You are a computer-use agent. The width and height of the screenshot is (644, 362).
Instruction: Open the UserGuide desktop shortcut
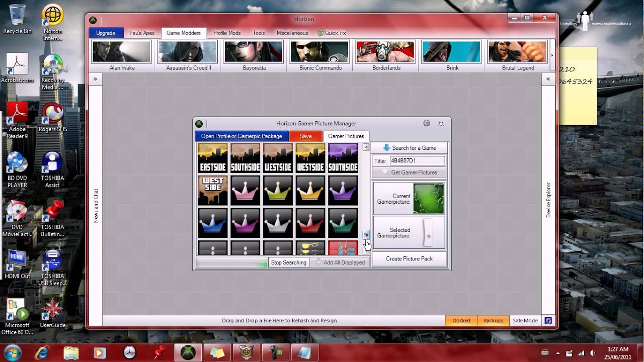52,313
